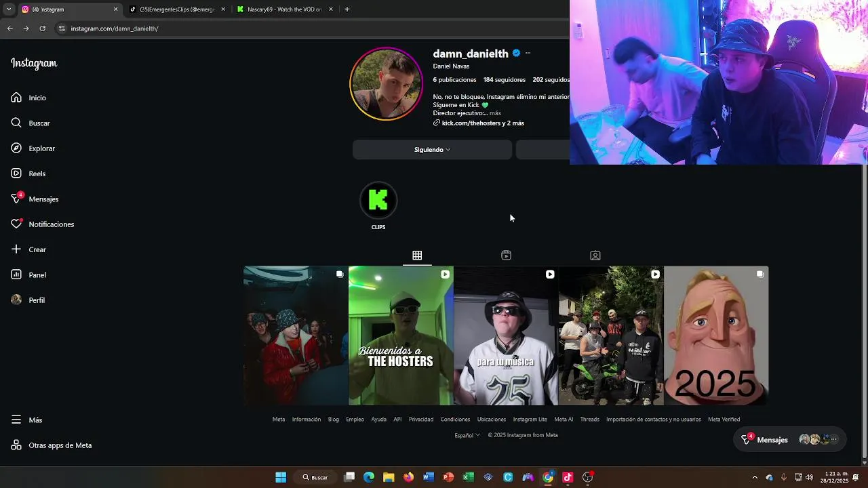Open TikTok app in the taskbar
The width and height of the screenshot is (868, 488).
pyautogui.click(x=568, y=477)
